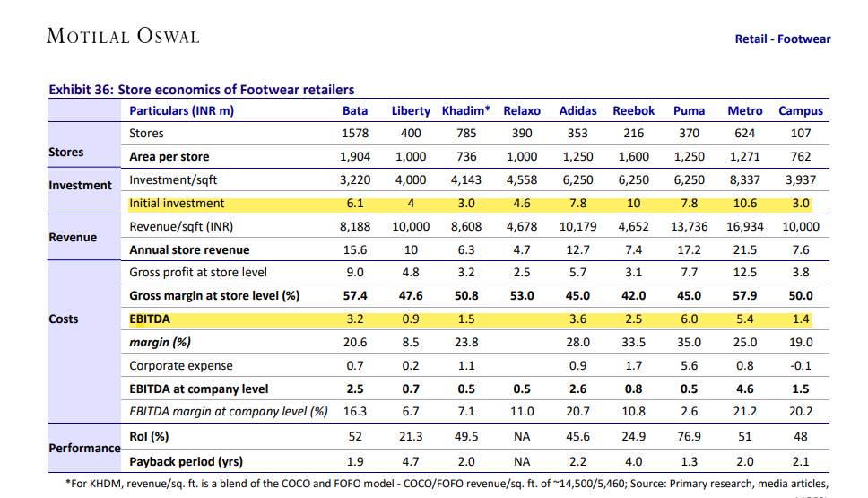Click Metro's gross profit value 12.5
868x498 pixels.
tap(744, 273)
